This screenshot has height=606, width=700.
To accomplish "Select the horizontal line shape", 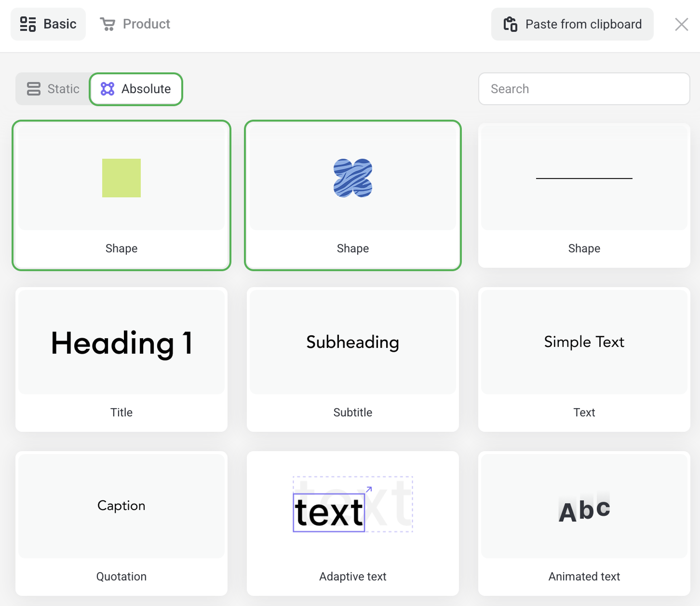I will point(584,179).
